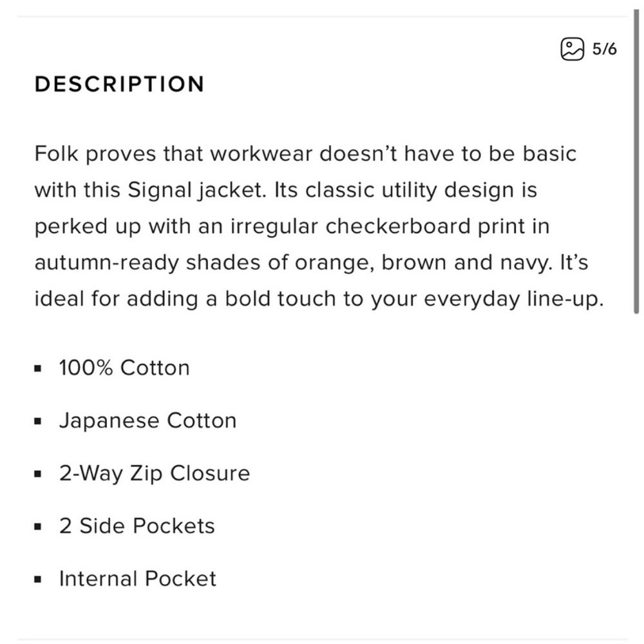This screenshot has width=644, height=644.
Task: Click the bullet beside '2 Side Pockets'
Action: coord(38,527)
